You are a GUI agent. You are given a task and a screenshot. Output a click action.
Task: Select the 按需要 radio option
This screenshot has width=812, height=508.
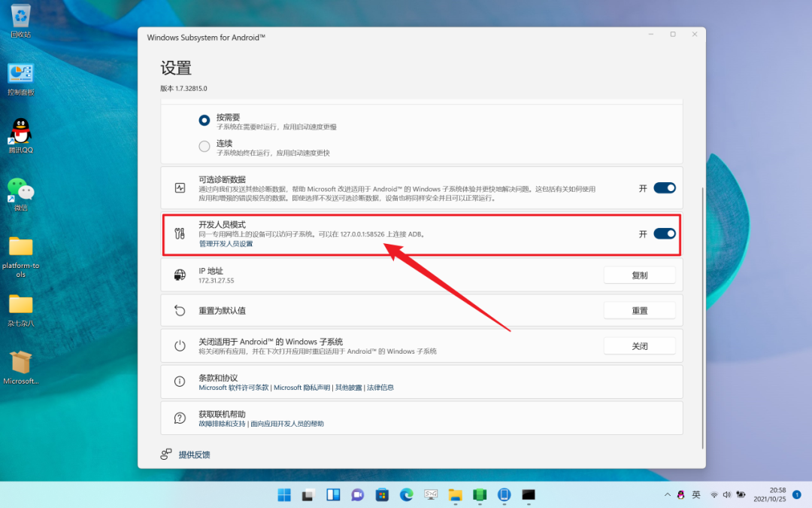click(x=205, y=120)
